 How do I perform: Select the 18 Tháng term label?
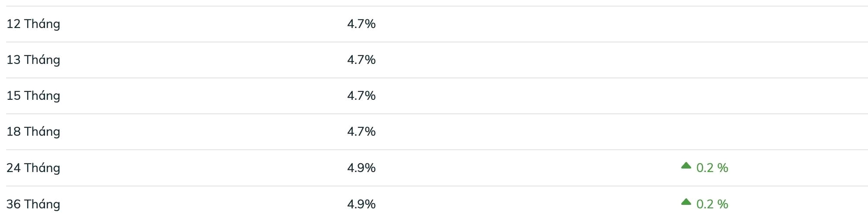tap(33, 131)
